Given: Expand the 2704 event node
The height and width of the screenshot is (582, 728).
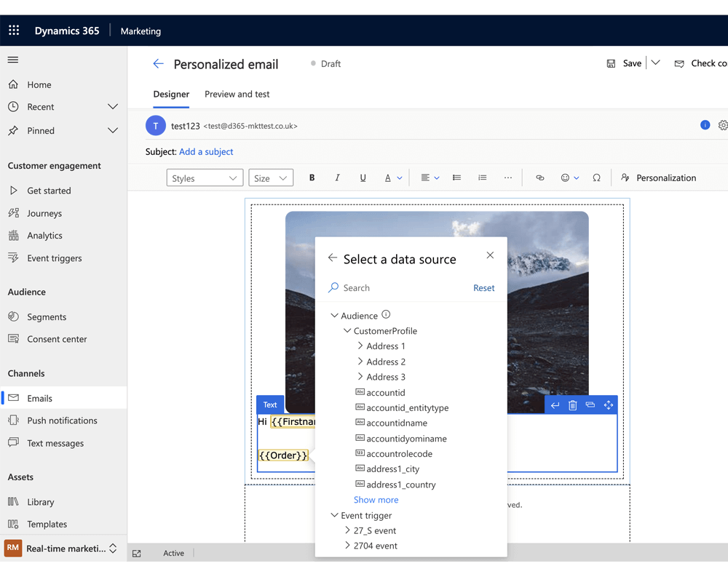Looking at the screenshot, I should coord(347,546).
